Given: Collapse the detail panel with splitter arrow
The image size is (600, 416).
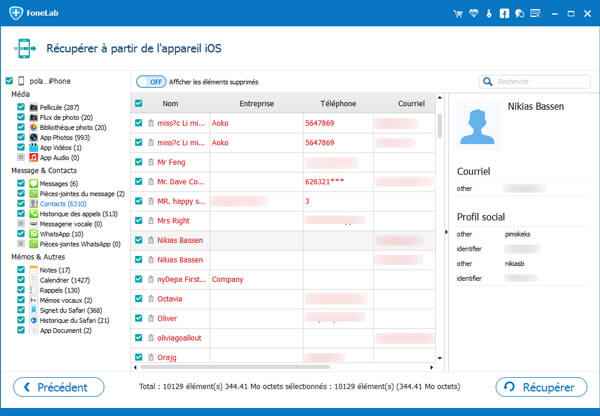Looking at the screenshot, I should point(446,232).
